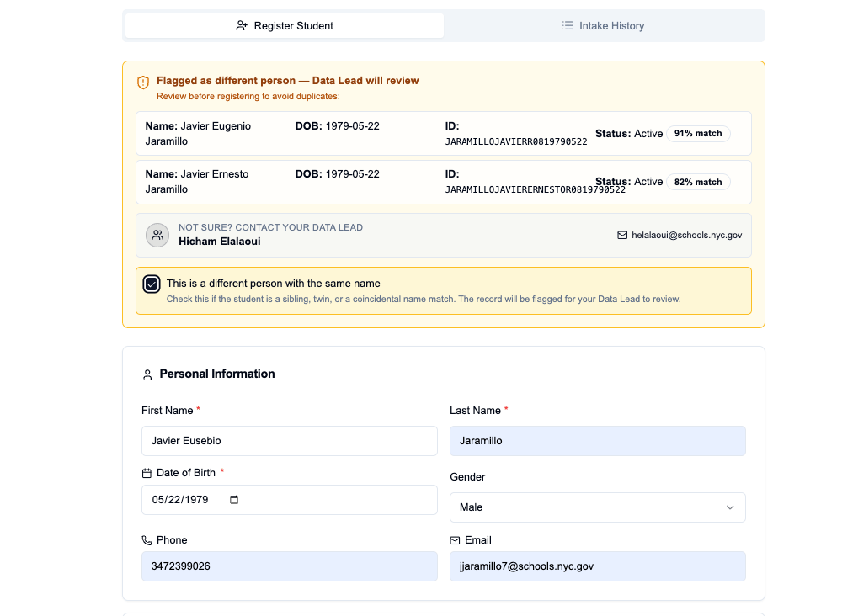853x616 pixels.
Task: Click the 'Flagged as different person' heading
Action: tap(288, 81)
